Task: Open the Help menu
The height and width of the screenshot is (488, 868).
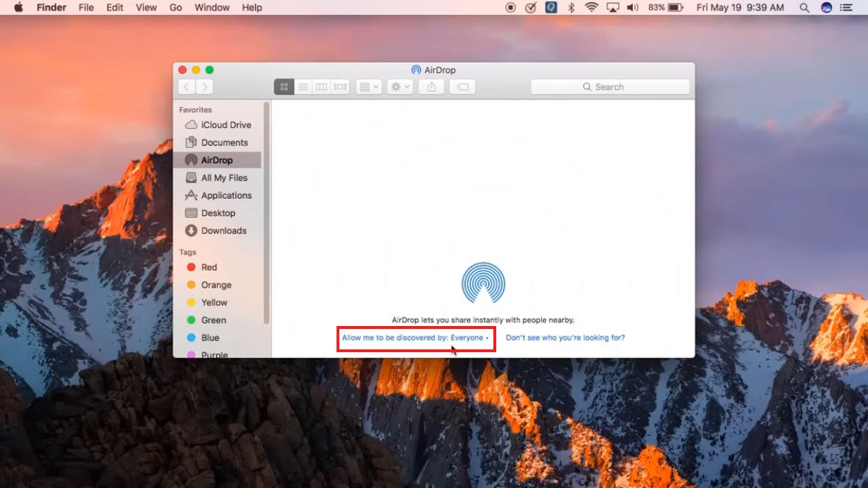Action: coord(252,7)
